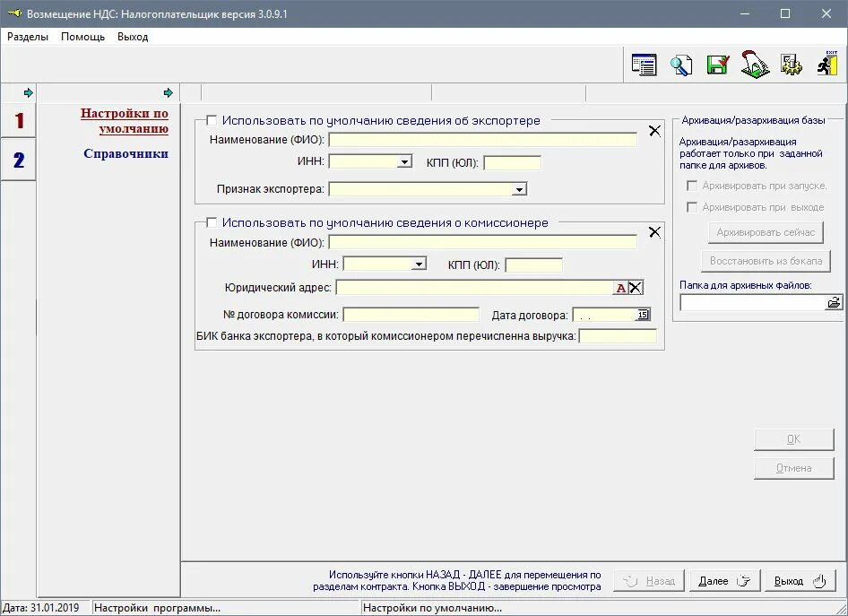The height and width of the screenshot is (616, 848).
Task: Select section number 2 sidebar button
Action: [x=19, y=161]
